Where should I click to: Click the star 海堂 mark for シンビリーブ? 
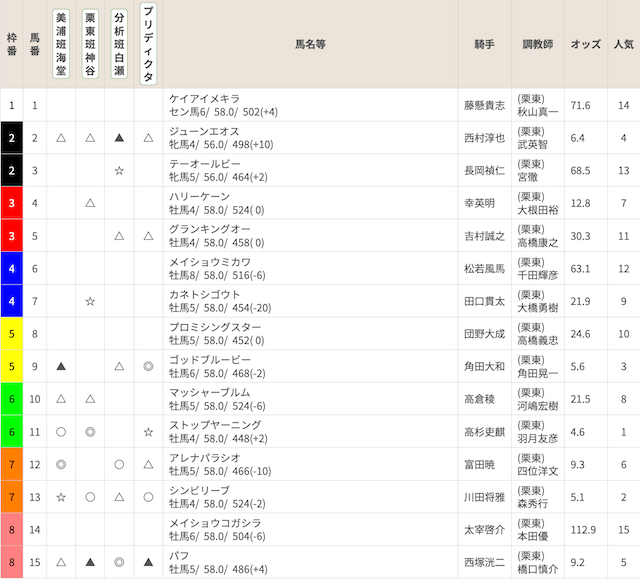point(61,497)
